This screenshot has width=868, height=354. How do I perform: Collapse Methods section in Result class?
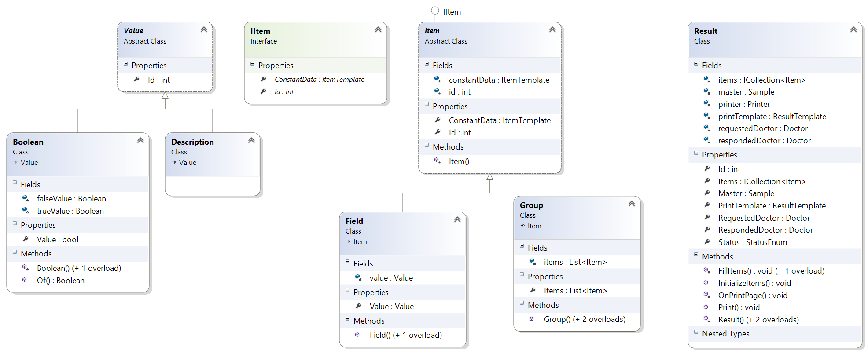[696, 255]
